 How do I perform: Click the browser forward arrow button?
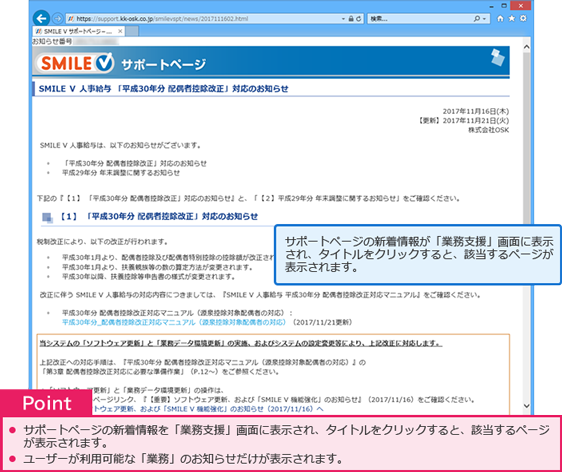tap(57, 19)
